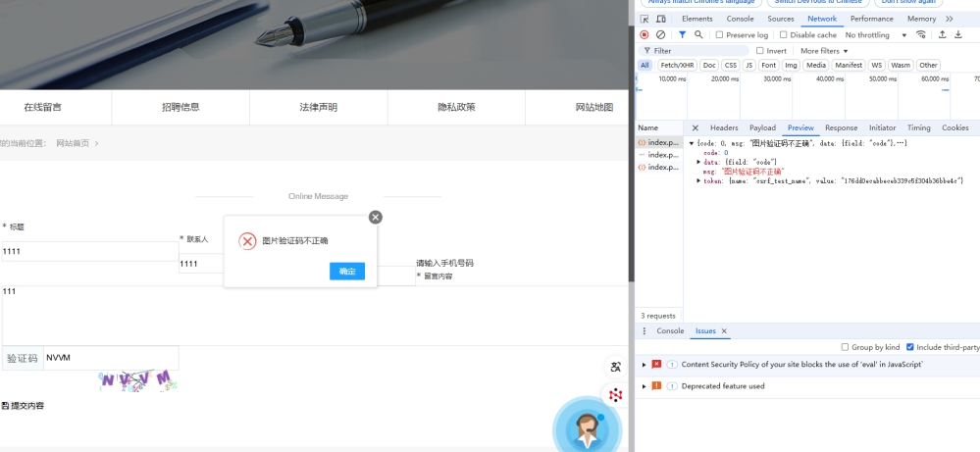Open the Response request tab
Image resolution: width=980 pixels, height=452 pixels.
click(x=841, y=128)
